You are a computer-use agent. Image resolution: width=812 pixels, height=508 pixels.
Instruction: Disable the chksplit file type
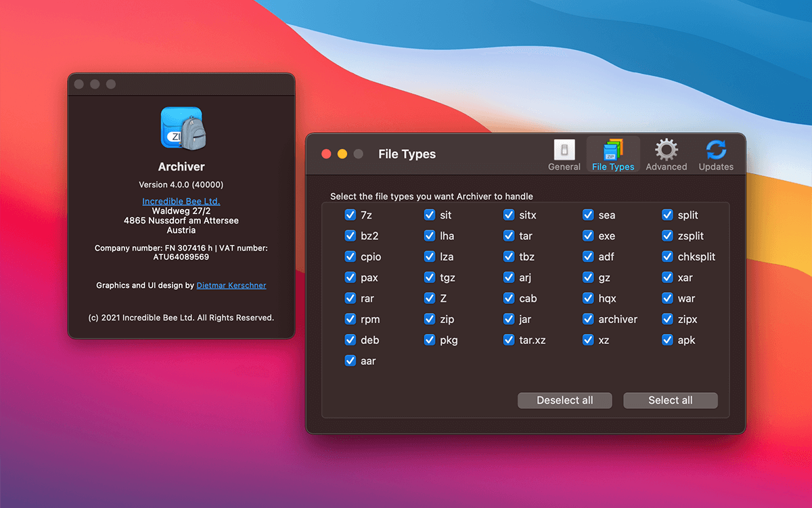(667, 257)
